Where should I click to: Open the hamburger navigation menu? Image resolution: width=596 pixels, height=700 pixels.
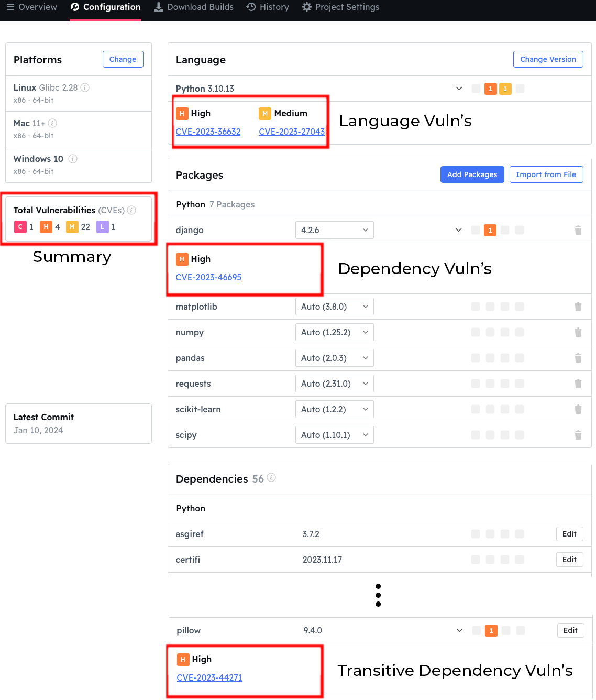click(10, 7)
